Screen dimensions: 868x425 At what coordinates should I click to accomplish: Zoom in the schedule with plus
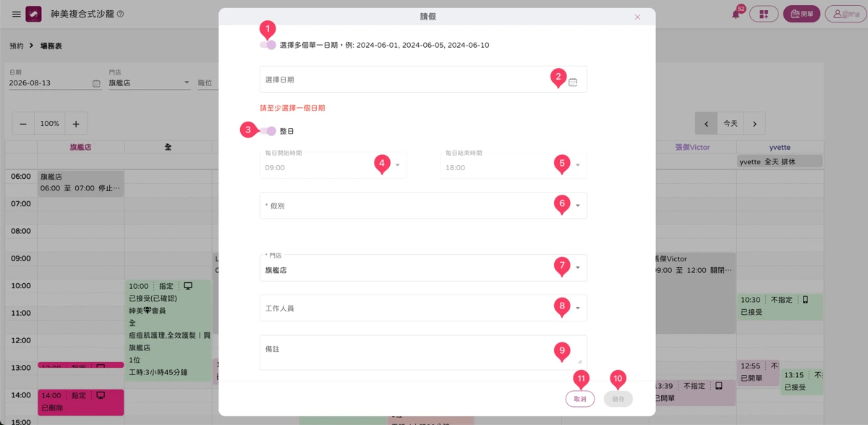click(76, 124)
